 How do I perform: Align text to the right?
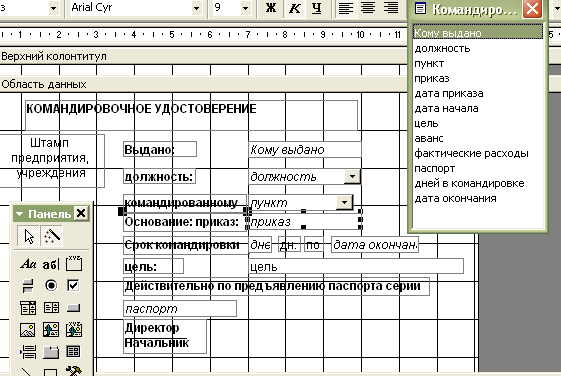(391, 8)
